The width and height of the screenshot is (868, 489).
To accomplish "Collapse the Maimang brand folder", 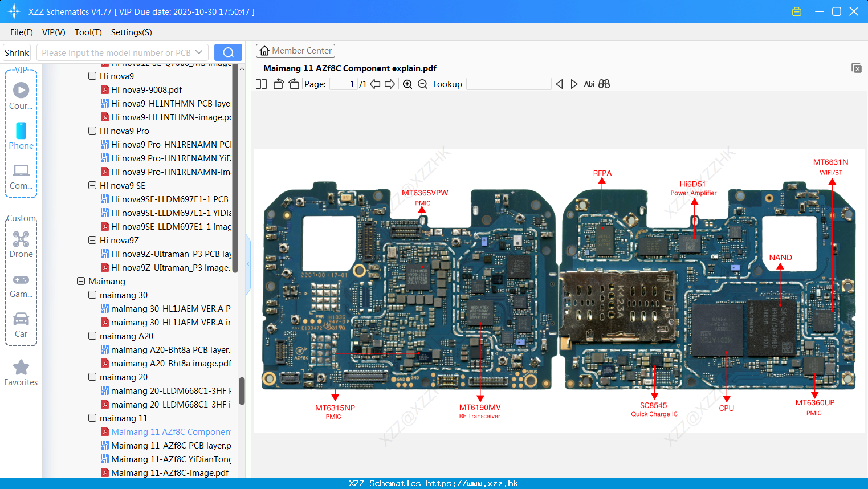I will coord(81,281).
